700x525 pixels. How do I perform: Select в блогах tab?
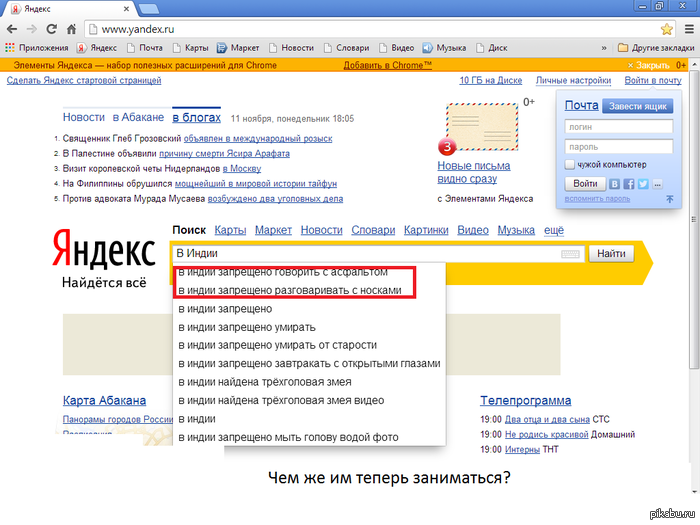tap(196, 117)
